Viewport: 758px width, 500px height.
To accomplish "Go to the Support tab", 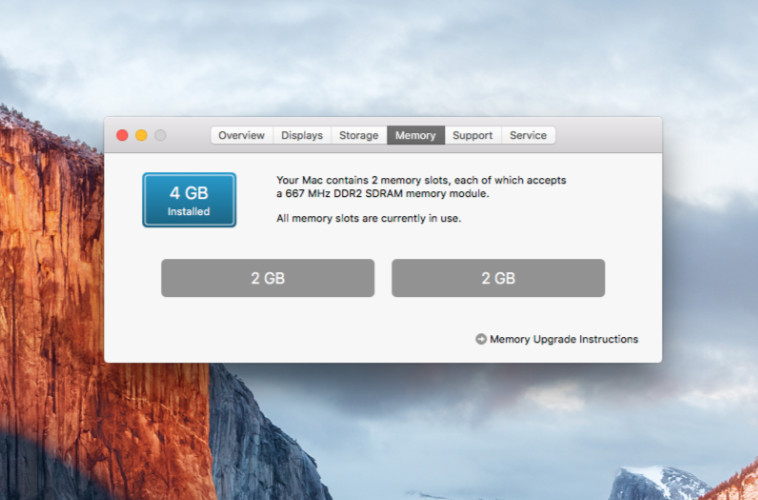I will 473,135.
